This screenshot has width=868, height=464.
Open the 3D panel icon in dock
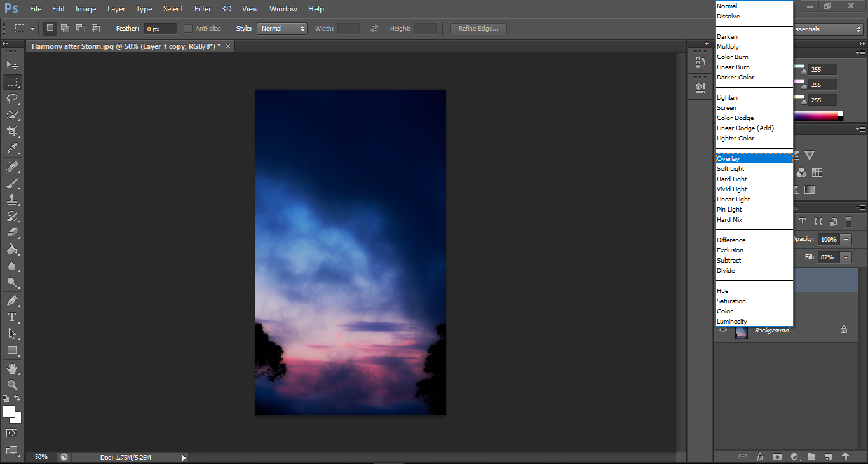tap(701, 87)
